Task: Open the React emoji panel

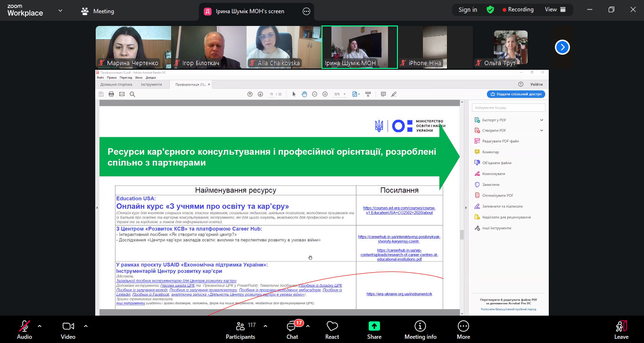Action: tap(332, 326)
